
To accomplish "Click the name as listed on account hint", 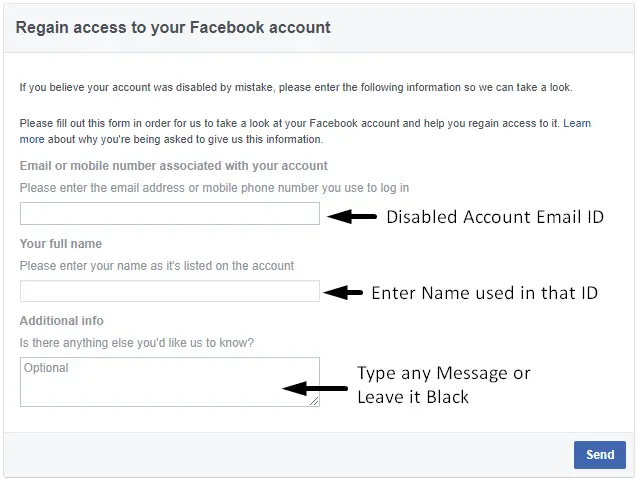I will 157,266.
